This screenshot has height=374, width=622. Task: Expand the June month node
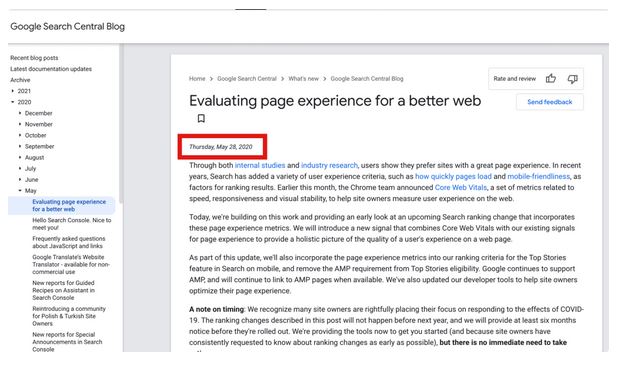point(20,180)
